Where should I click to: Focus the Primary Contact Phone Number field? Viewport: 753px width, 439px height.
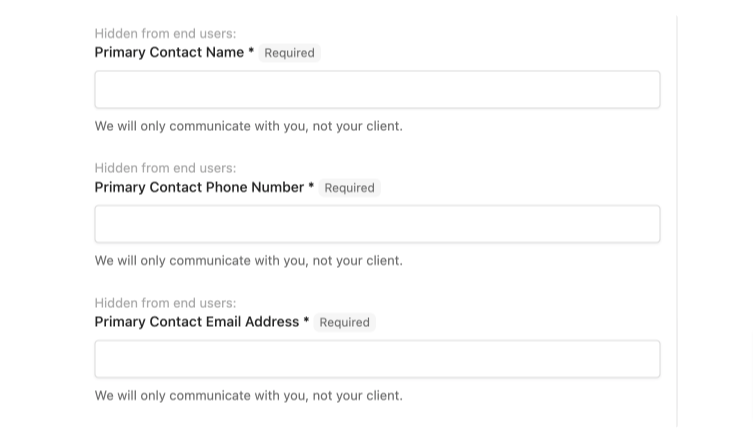(377, 224)
